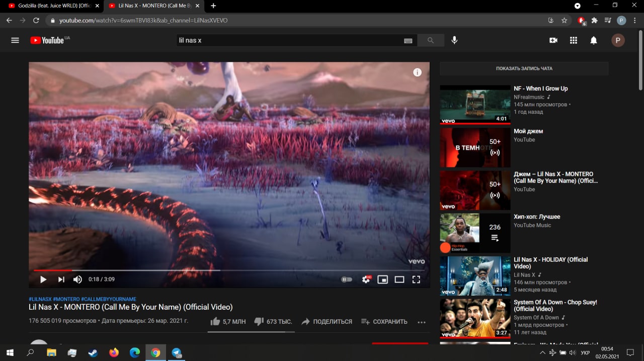Open Хип-хоп: Лучшее playlist thumbnail
The height and width of the screenshot is (361, 644).
(x=475, y=233)
